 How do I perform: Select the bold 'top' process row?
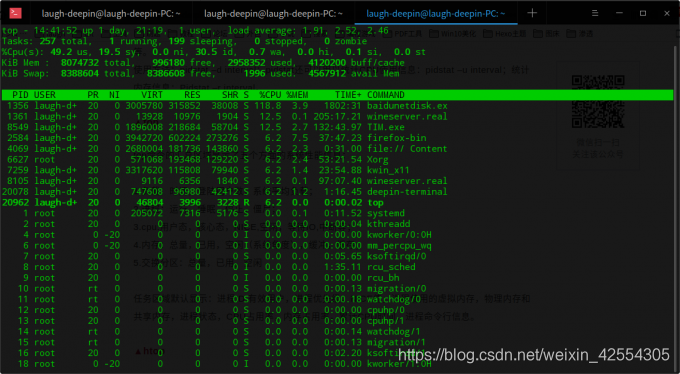tap(337, 203)
